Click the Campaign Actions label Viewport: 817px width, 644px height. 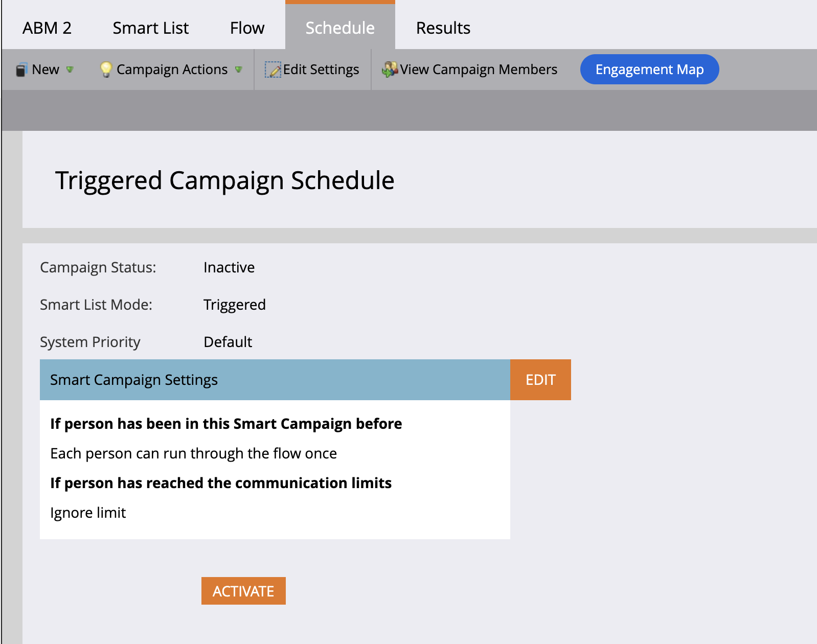[172, 70]
